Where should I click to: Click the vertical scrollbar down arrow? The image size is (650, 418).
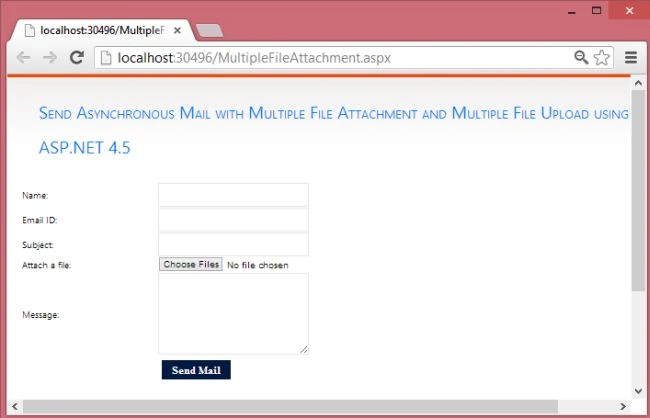tap(638, 391)
